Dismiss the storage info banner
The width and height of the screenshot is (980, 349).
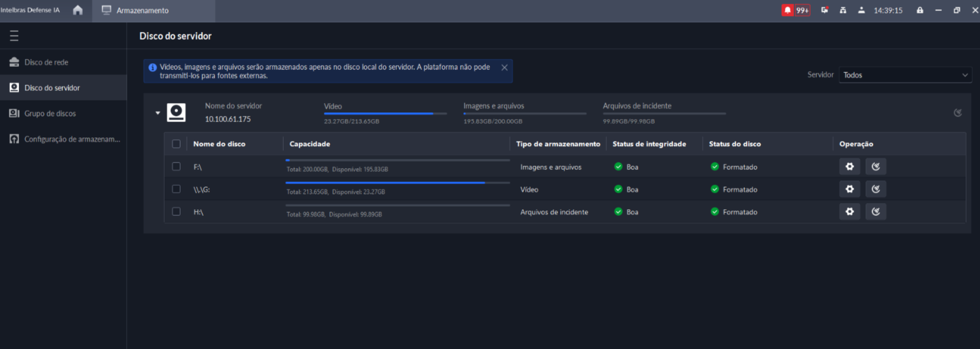tap(504, 67)
